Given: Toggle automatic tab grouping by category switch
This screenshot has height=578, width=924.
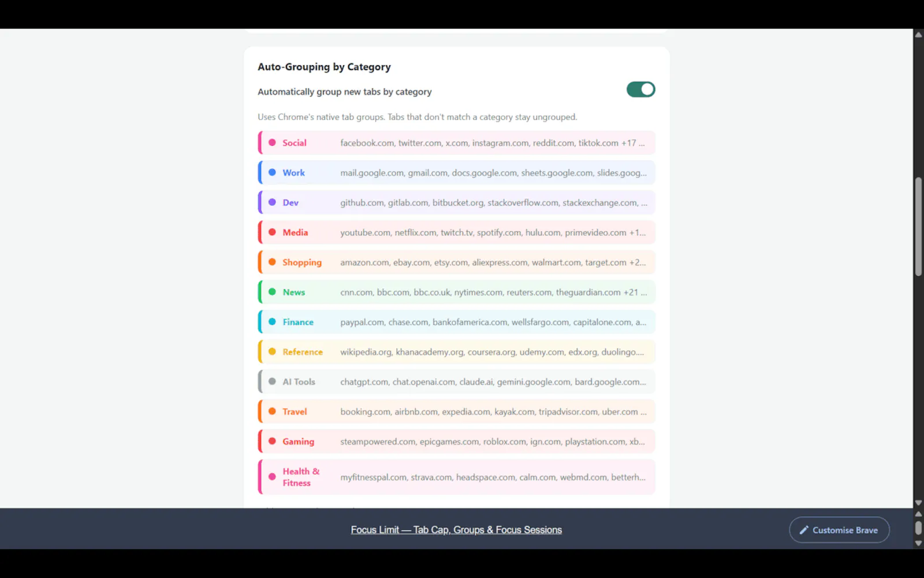Looking at the screenshot, I should click(640, 90).
